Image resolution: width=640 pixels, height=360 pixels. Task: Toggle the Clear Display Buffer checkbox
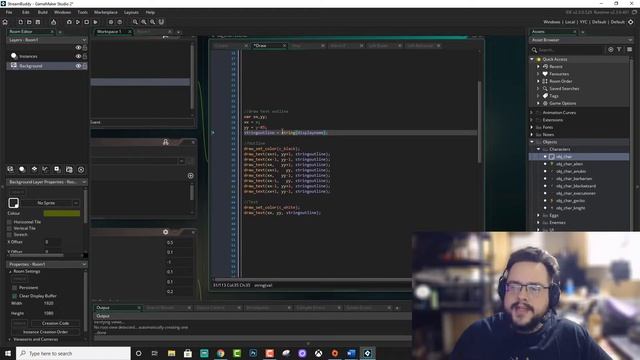(15, 296)
